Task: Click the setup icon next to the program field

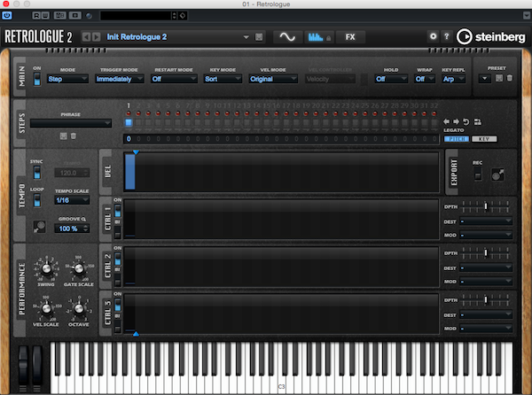Action: point(183,15)
